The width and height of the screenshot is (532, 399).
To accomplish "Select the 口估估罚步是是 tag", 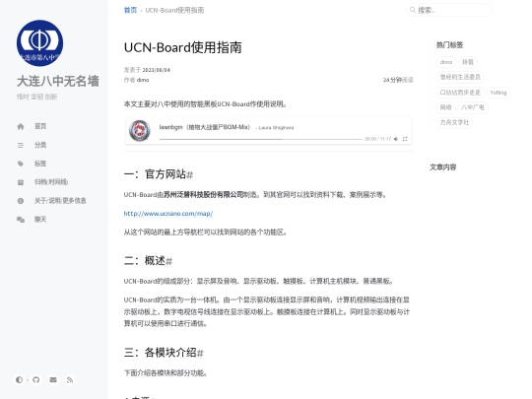I will coord(460,93).
